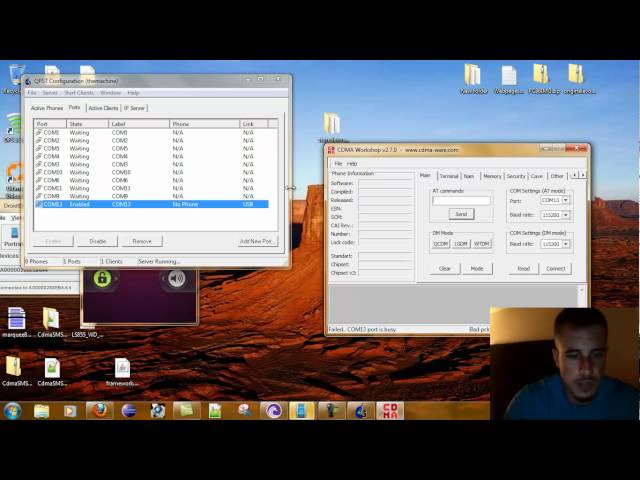Image resolution: width=640 pixels, height=480 pixels.
Task: Open the Server menu in QPST
Action: point(50,93)
